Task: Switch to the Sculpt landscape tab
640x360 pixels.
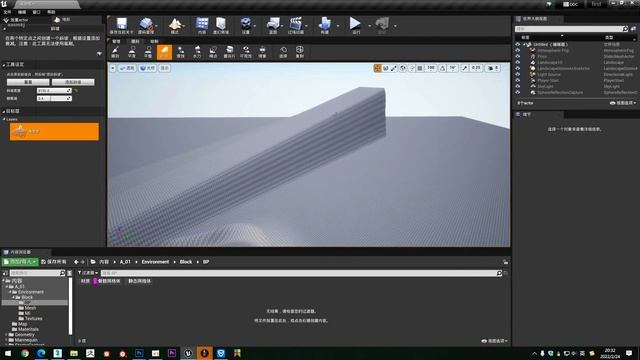Action: click(135, 41)
